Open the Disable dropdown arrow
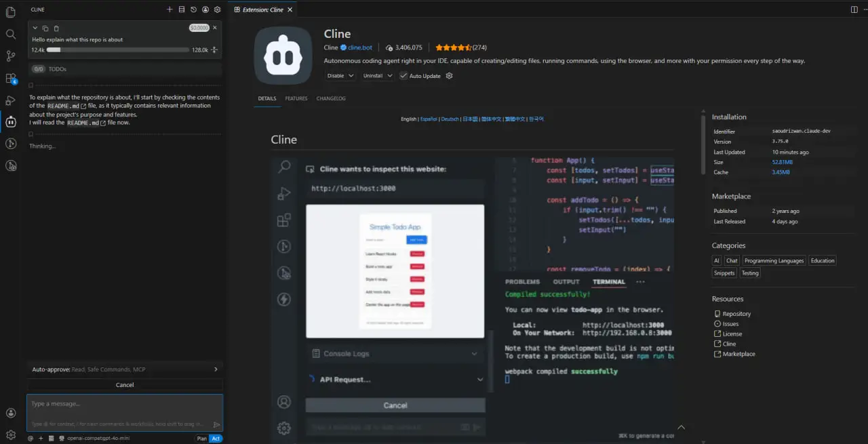This screenshot has width=868, height=444. point(352,76)
